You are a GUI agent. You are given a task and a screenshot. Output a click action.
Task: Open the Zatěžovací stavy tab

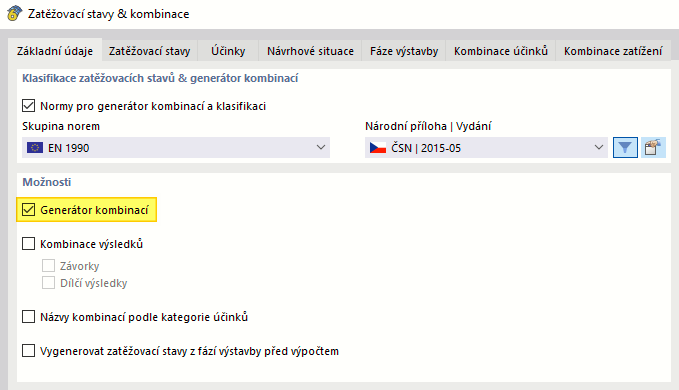point(149,51)
